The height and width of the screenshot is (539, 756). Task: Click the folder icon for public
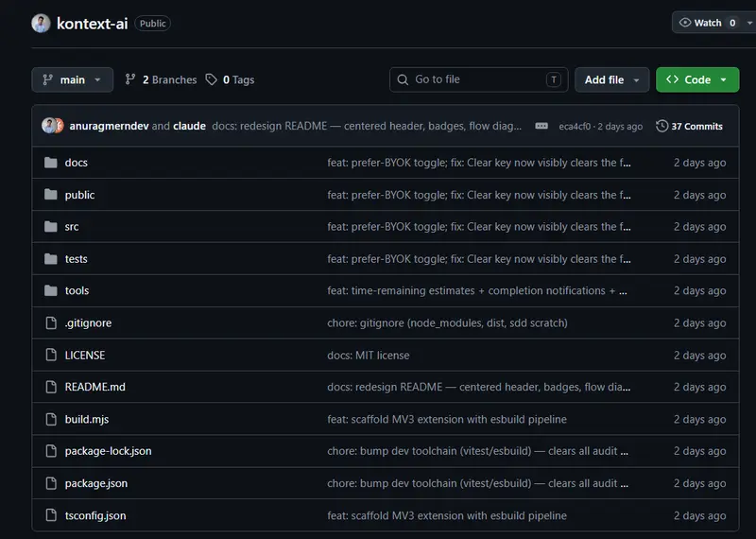[51, 195]
